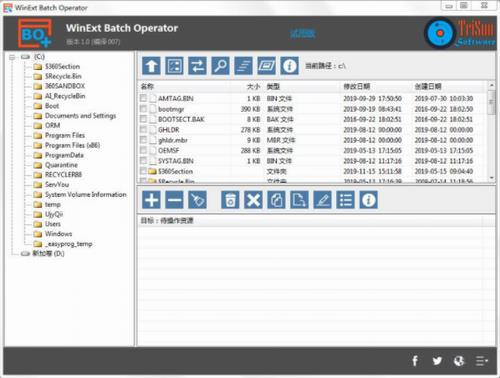Open the search magnifier tool
This screenshot has height=378, width=500.
pos(220,66)
